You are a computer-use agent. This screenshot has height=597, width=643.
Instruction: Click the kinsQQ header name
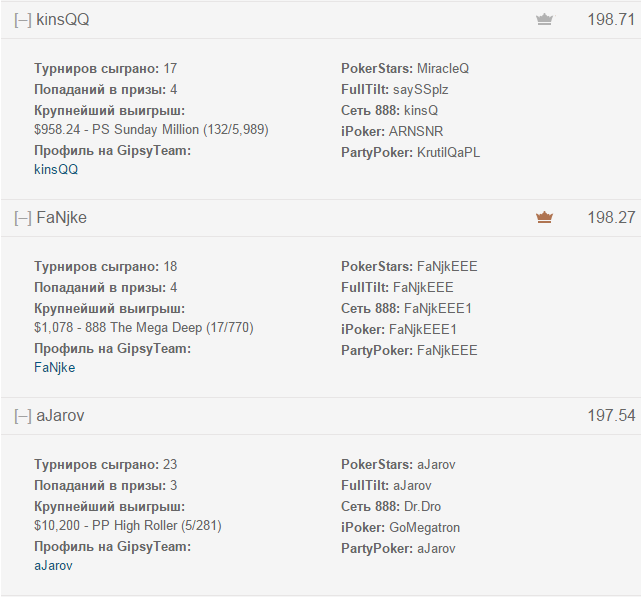pyautogui.click(x=63, y=20)
